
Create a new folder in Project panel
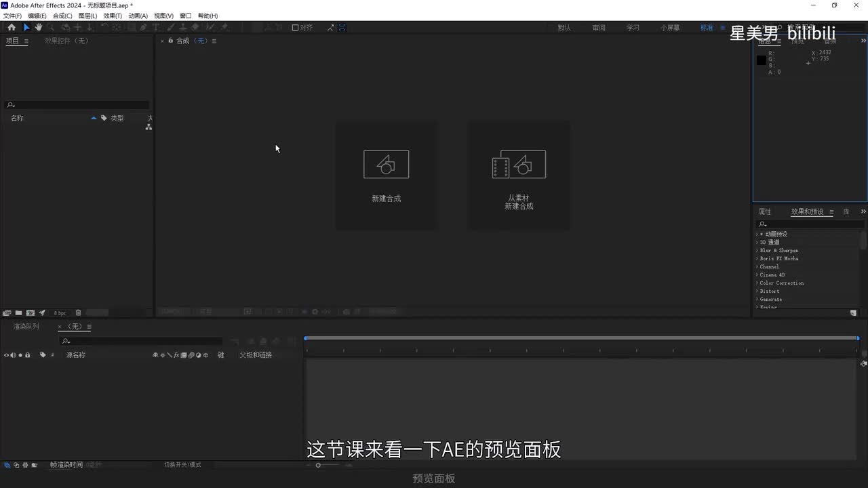click(18, 312)
